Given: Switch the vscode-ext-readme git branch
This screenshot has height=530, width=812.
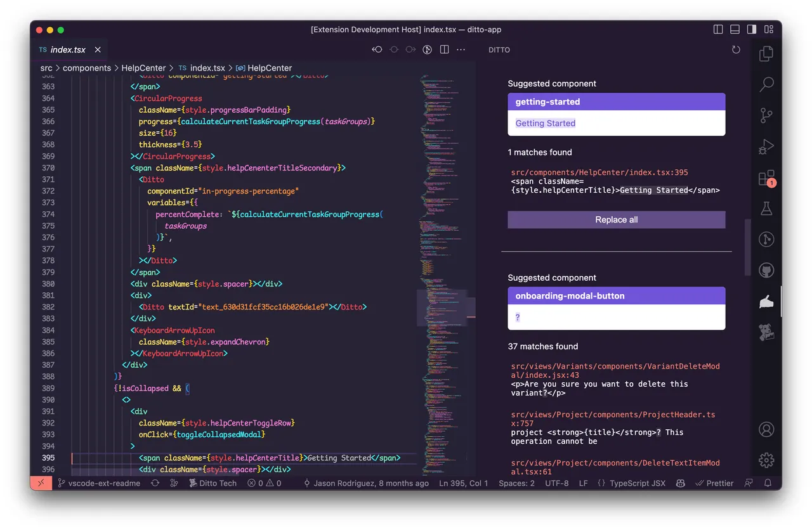Looking at the screenshot, I should 98,483.
